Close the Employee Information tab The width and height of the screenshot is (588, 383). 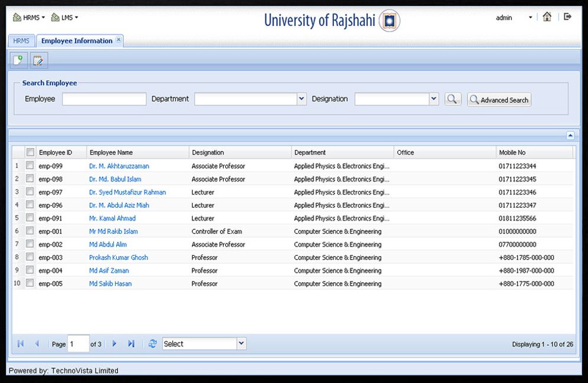tap(119, 39)
